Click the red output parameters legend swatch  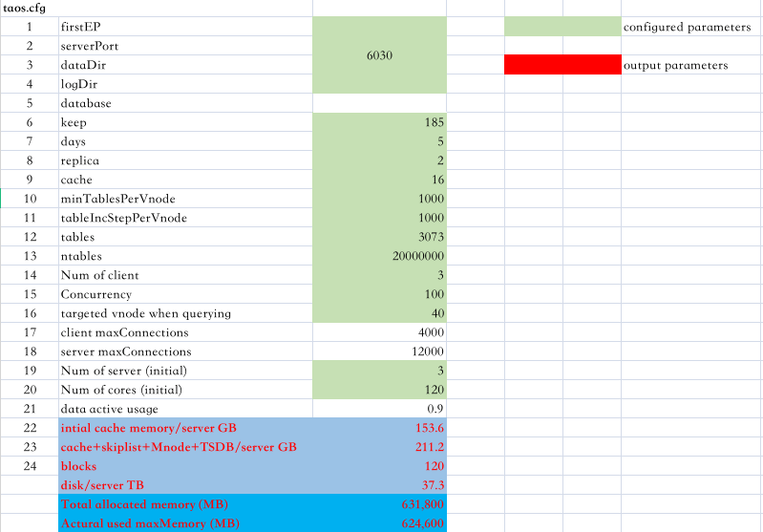[562, 65]
